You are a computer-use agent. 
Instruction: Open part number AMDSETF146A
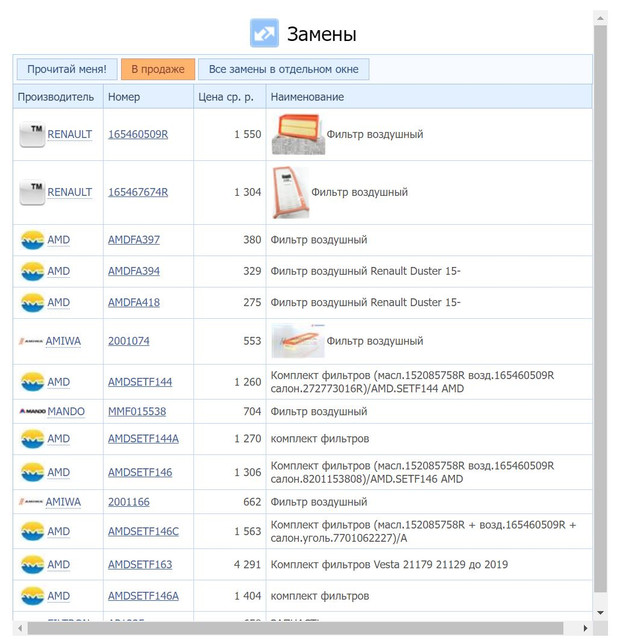pyautogui.click(x=143, y=596)
